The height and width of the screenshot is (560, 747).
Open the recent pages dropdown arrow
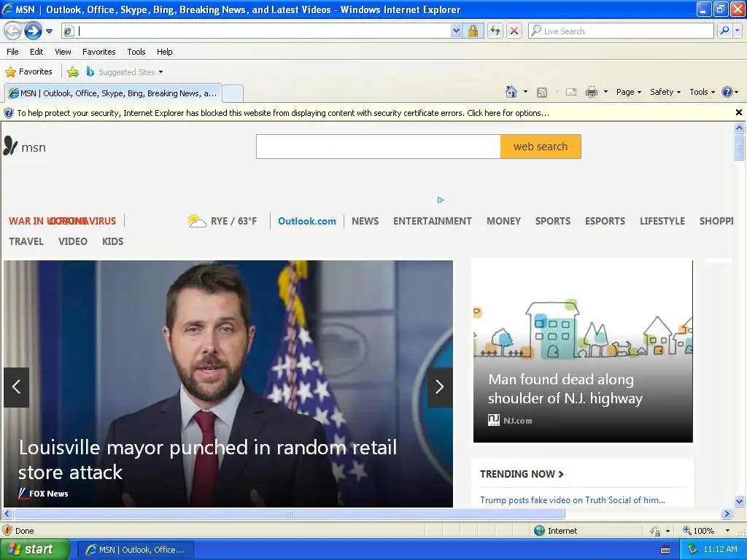[49, 31]
